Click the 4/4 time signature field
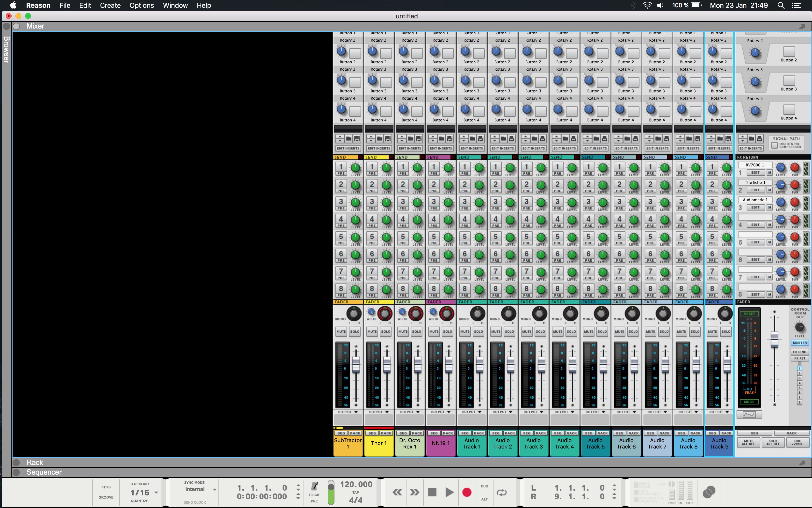The image size is (812, 508). (355, 500)
